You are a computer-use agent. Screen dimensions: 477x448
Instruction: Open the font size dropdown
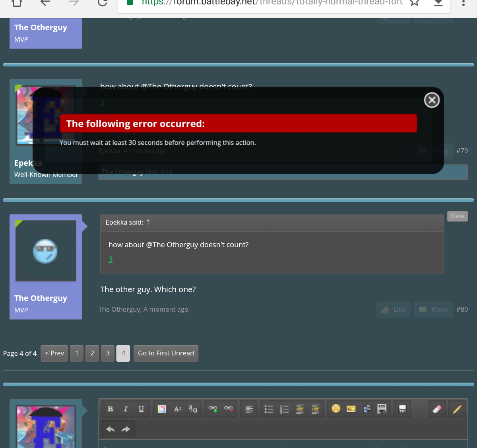pos(177,409)
